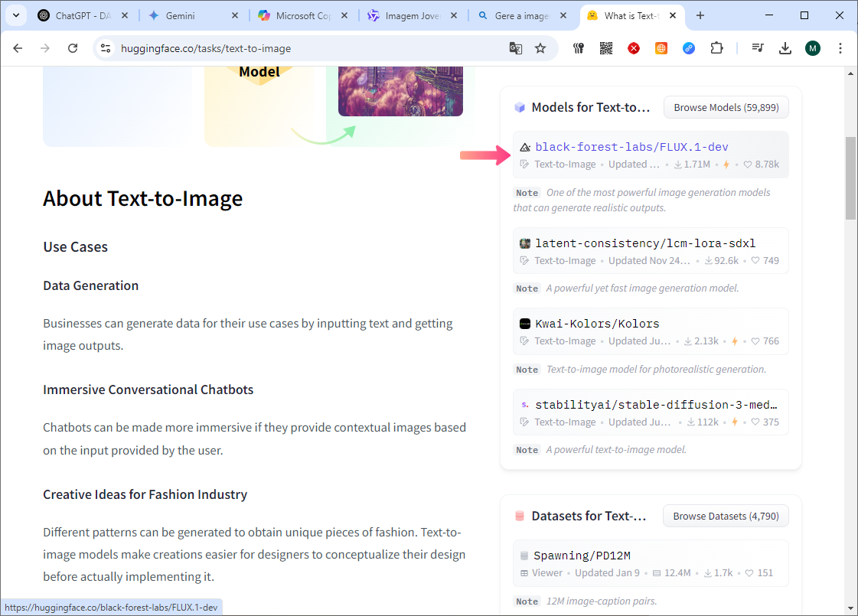This screenshot has width=858, height=616.
Task: Close the Microsoft Copilot tab
Action: pyautogui.click(x=344, y=15)
